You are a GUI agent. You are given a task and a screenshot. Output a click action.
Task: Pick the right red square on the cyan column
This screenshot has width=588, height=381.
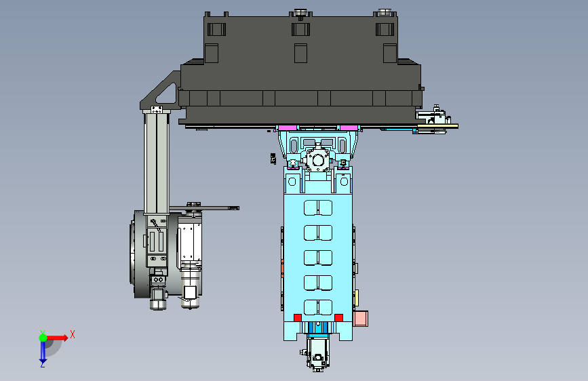338,318
